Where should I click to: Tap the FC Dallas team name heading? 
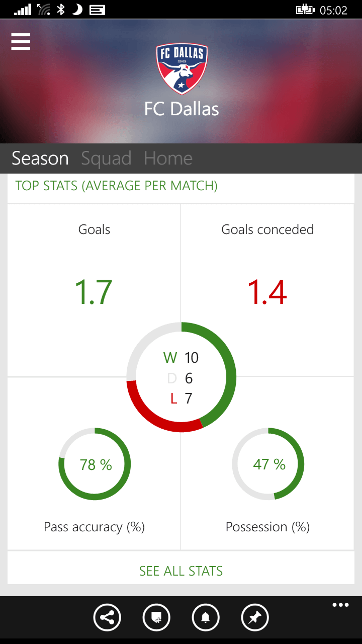tap(182, 109)
